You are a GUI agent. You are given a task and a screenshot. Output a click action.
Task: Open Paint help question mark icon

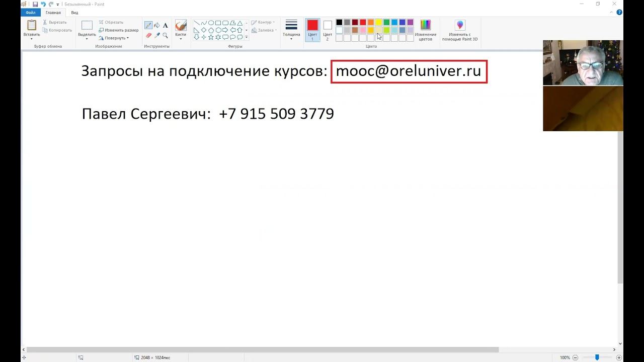point(619,13)
